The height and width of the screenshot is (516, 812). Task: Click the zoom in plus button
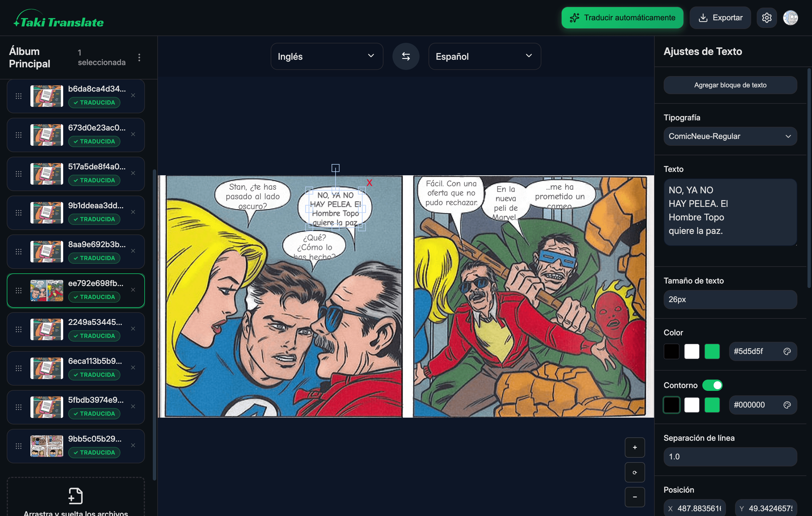click(635, 447)
